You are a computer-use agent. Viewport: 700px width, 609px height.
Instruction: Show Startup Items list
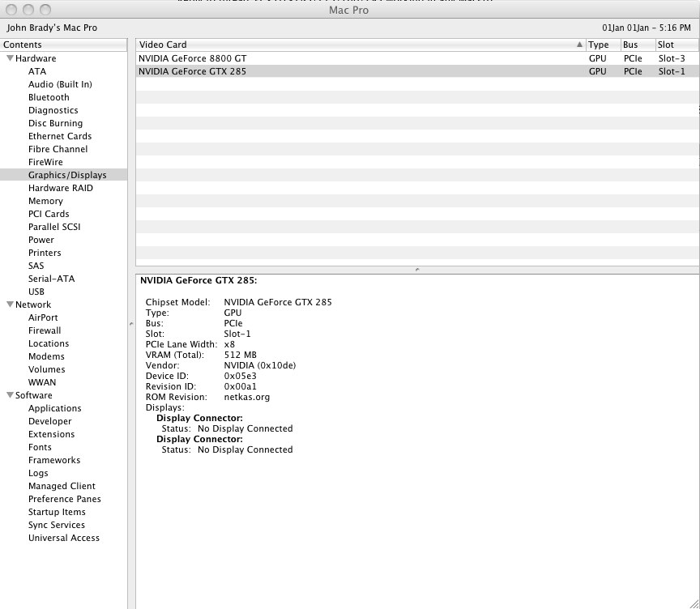coord(57,511)
